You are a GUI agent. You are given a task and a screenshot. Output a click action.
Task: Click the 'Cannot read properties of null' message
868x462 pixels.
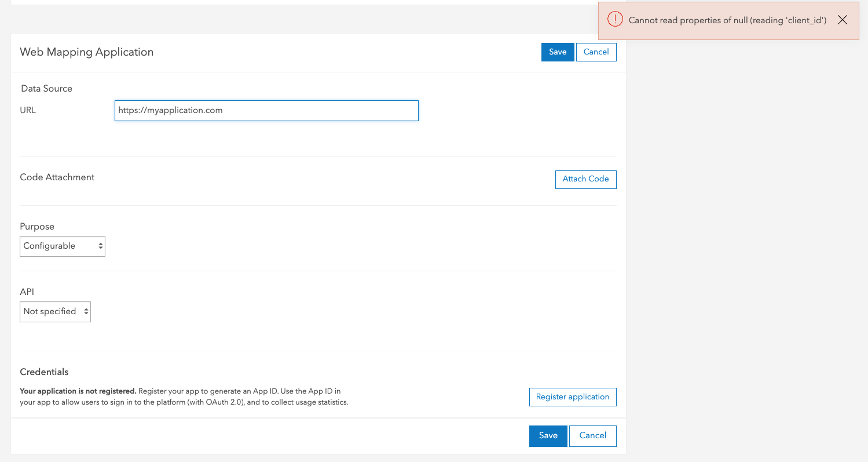point(727,20)
